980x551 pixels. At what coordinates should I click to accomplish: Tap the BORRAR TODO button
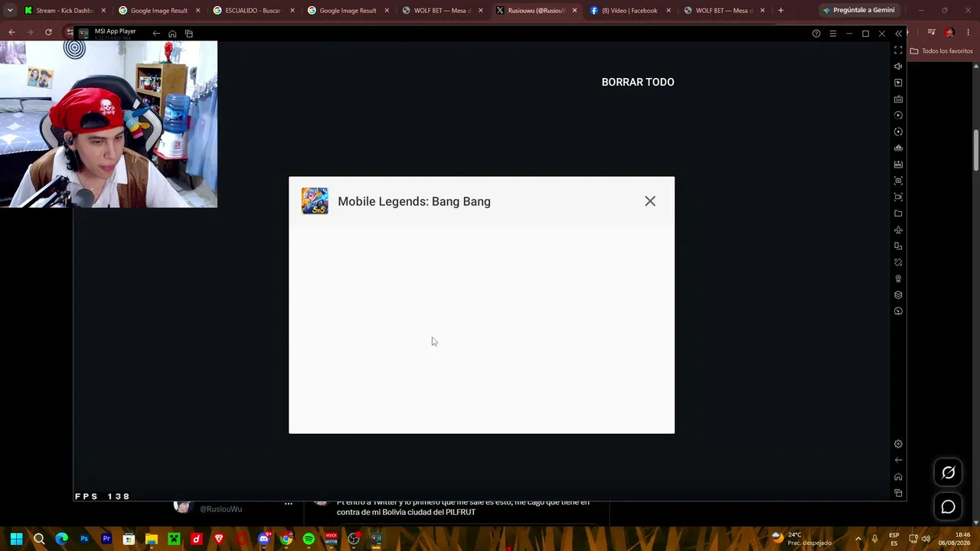[638, 82]
